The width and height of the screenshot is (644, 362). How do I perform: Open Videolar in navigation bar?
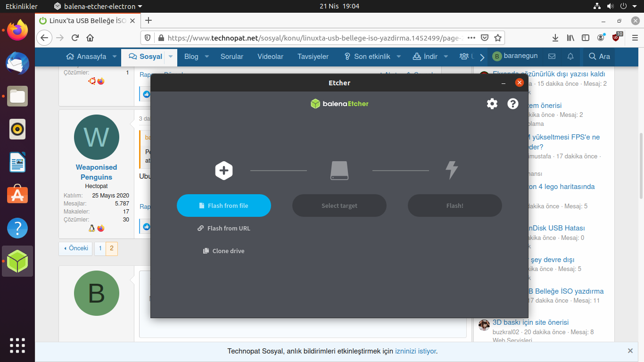(271, 57)
